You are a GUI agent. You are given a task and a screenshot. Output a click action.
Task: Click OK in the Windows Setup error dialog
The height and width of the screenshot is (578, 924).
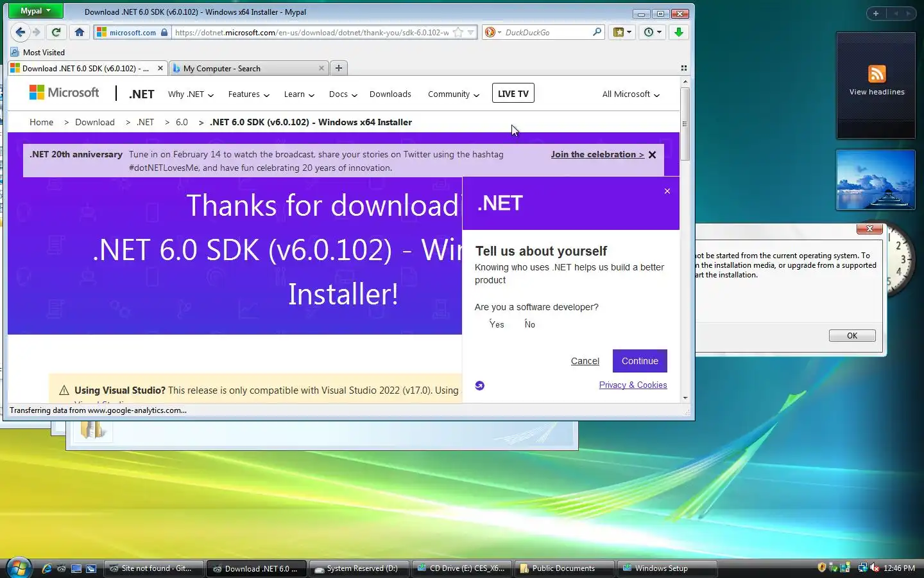852,336
